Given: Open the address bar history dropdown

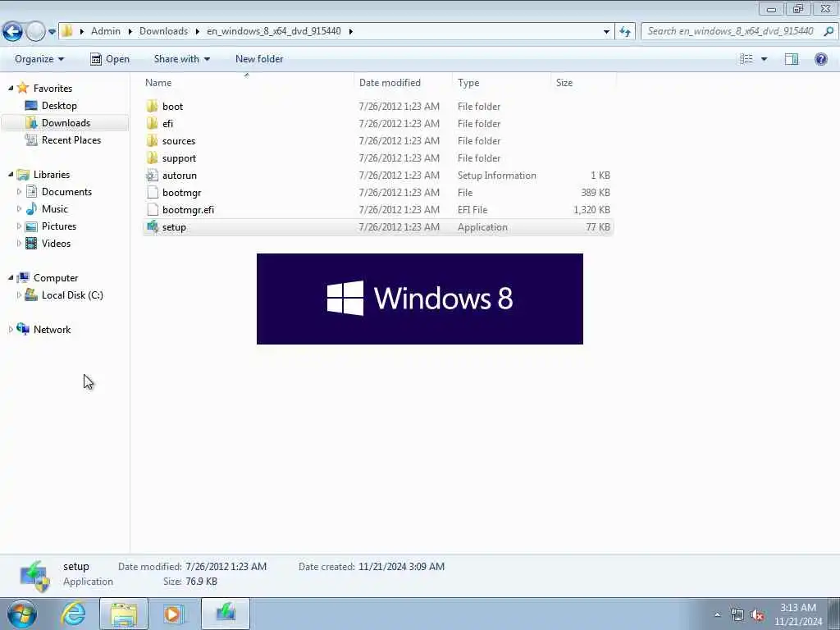Looking at the screenshot, I should click(x=606, y=32).
